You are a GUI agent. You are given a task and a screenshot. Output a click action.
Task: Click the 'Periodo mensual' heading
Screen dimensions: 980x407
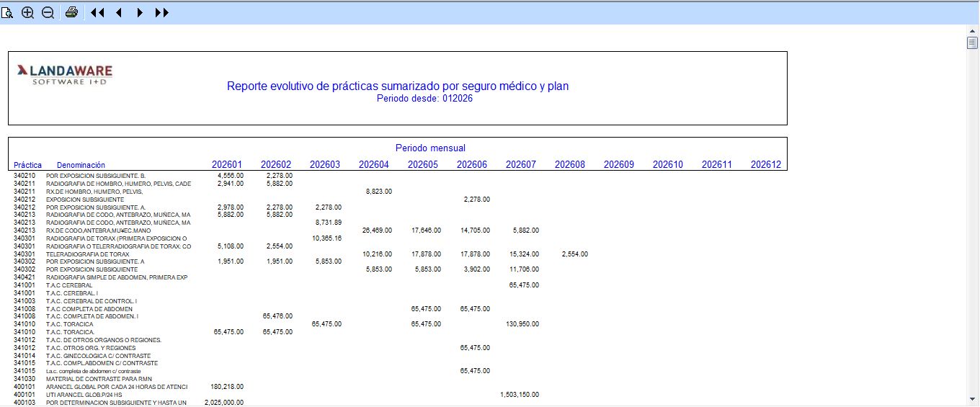click(x=430, y=148)
